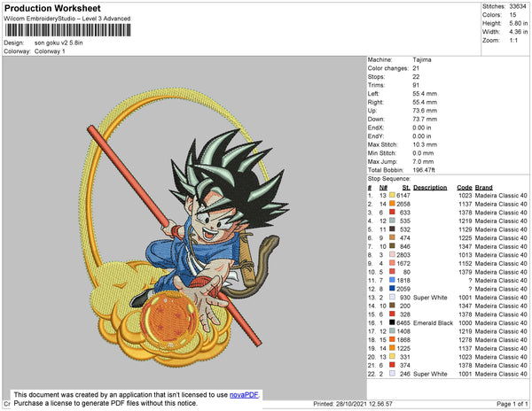Click Wilcom EmbroideryStudio subtitle text

pyautogui.click(x=67, y=19)
